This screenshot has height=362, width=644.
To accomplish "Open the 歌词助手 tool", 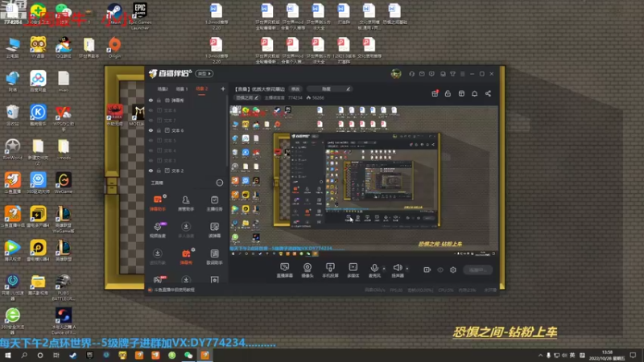I will [214, 257].
